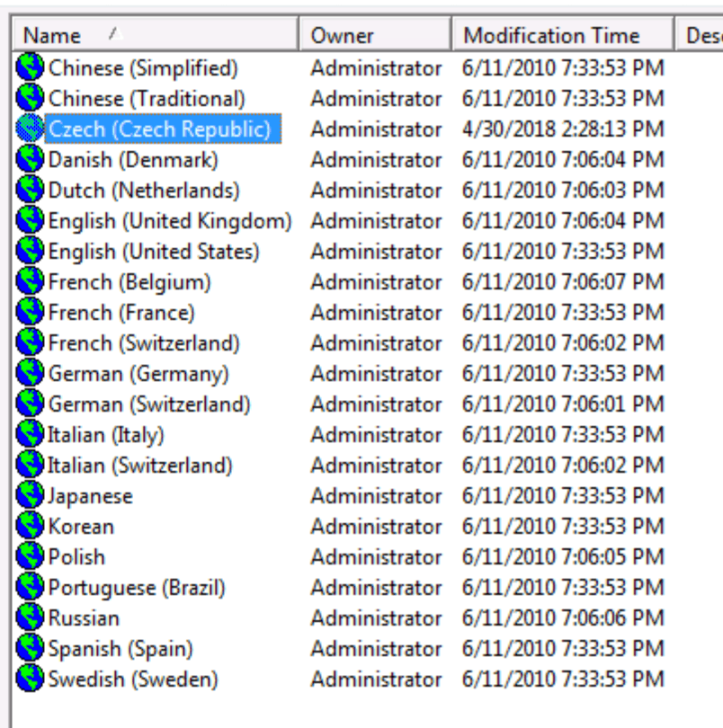Select the Czech (Czech Republic) language entry

(159, 129)
